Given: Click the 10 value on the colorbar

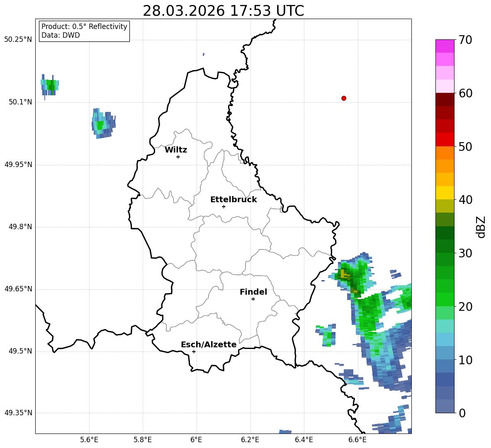Looking at the screenshot, I should (x=465, y=360).
